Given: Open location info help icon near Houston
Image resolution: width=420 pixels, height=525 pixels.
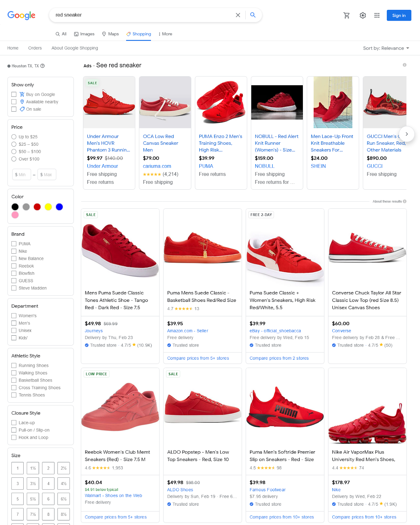Looking at the screenshot, I should (x=43, y=66).
